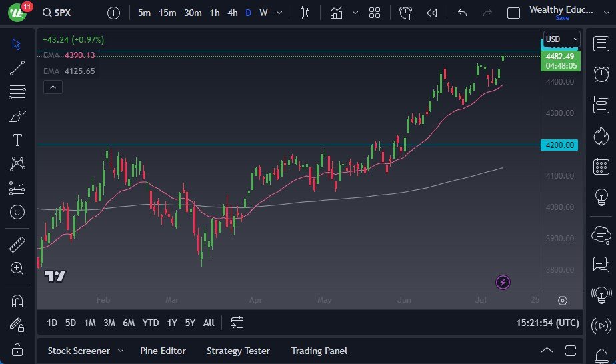Image resolution: width=616 pixels, height=364 pixels.
Task: Pick the ruler measure tool
Action: (x=17, y=245)
